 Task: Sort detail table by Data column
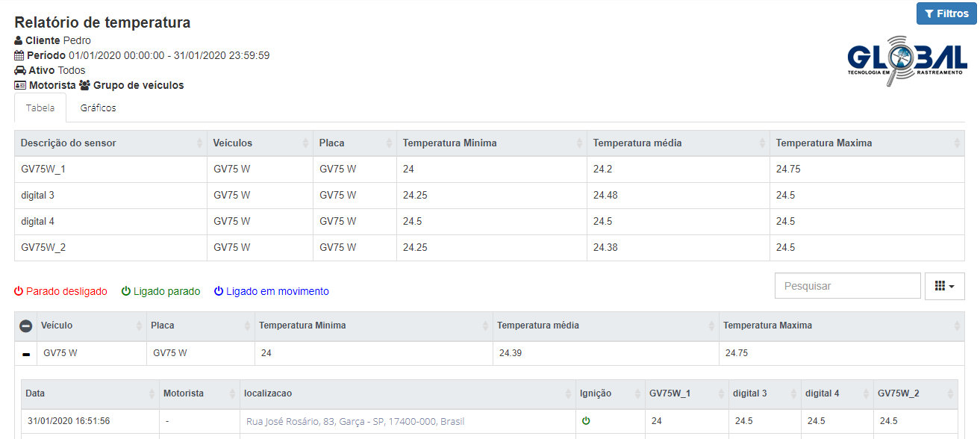pos(152,393)
